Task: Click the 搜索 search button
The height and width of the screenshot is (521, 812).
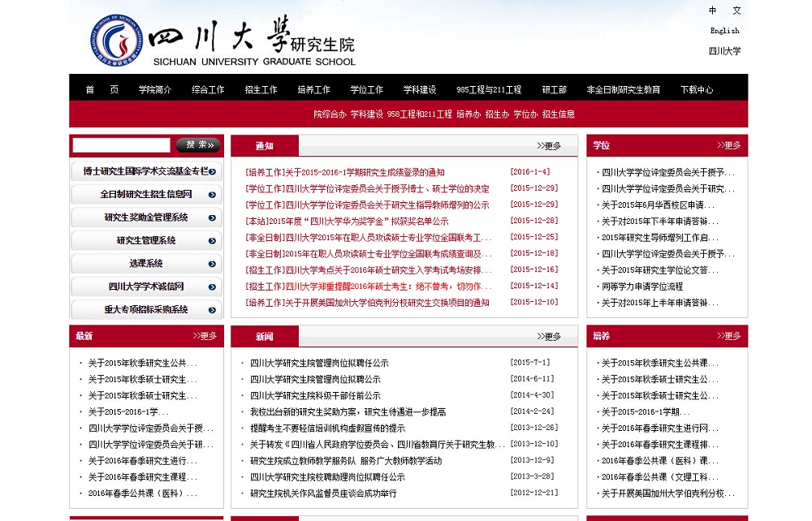Action: click(198, 145)
